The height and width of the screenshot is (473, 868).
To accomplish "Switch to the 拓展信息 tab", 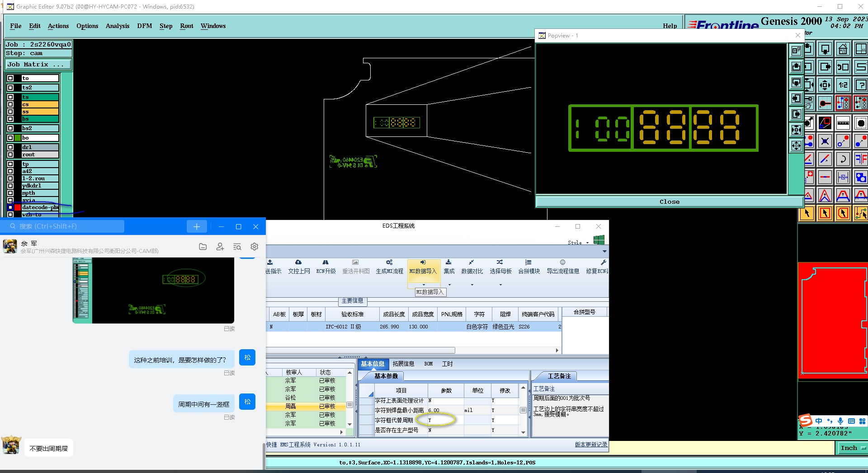I will (403, 364).
